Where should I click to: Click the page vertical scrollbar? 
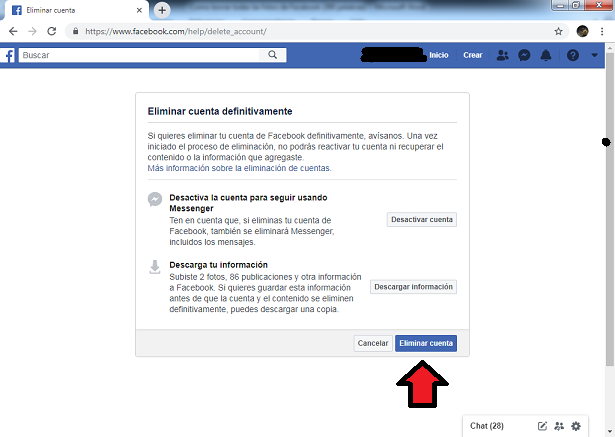(x=610, y=209)
